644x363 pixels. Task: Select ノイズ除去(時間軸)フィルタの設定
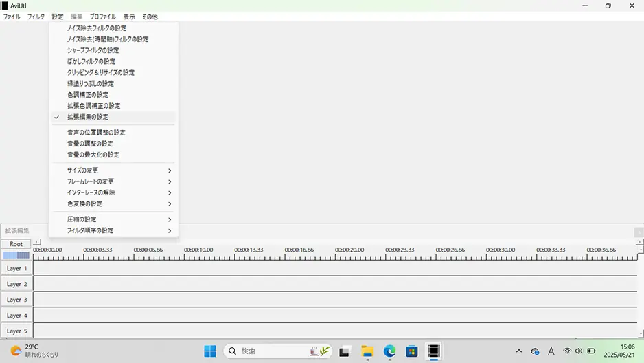tap(113, 39)
